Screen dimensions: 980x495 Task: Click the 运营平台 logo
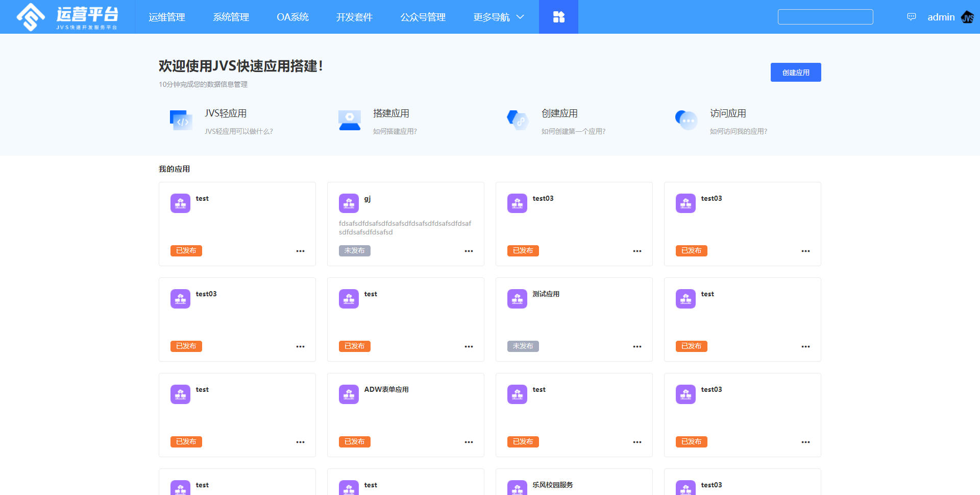(x=67, y=17)
